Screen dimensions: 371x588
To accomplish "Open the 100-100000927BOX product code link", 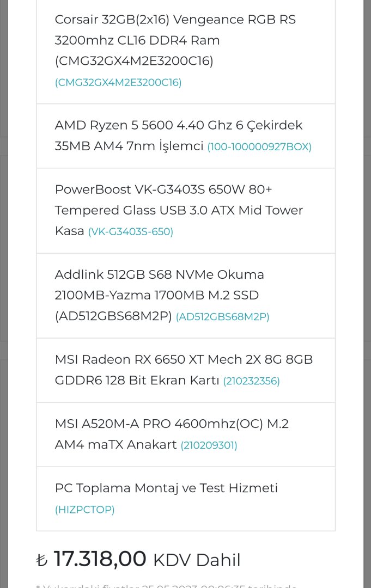I will [259, 147].
